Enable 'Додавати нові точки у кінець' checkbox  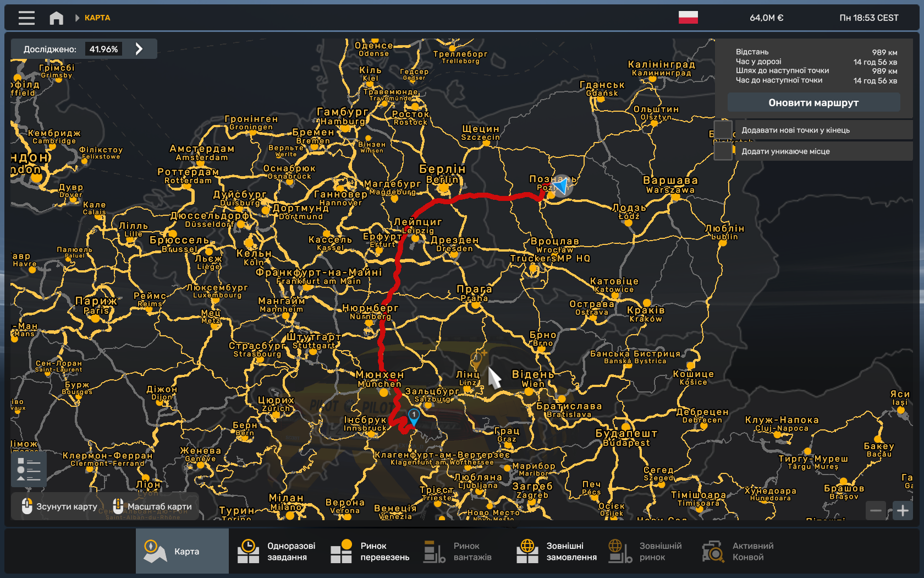coord(723,130)
